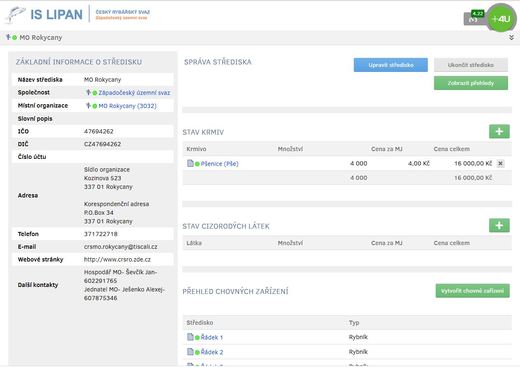Open the Řádek 1 pond link
520x367 pixels.
(212, 337)
